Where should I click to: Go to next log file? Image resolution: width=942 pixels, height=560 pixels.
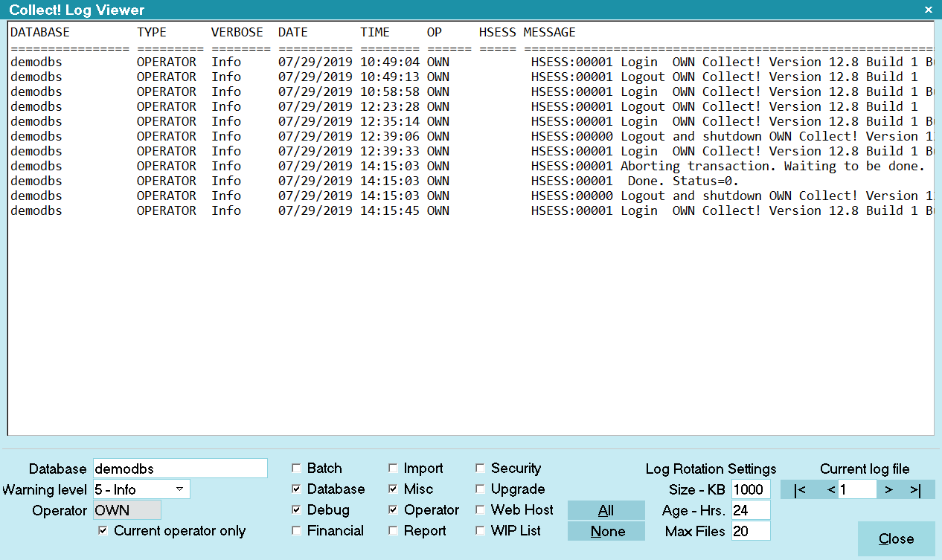[x=888, y=489]
